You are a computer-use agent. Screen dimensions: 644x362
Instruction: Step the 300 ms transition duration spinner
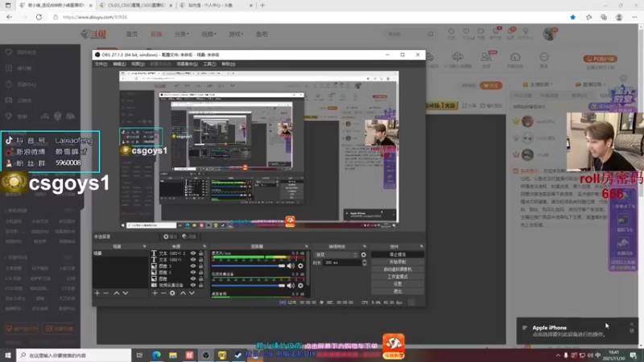tap(365, 263)
